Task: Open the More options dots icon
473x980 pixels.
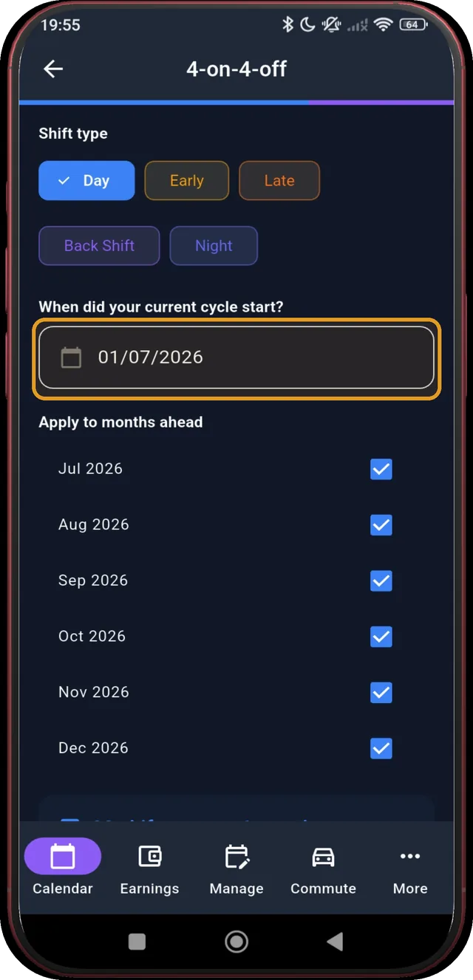Action: (x=409, y=857)
